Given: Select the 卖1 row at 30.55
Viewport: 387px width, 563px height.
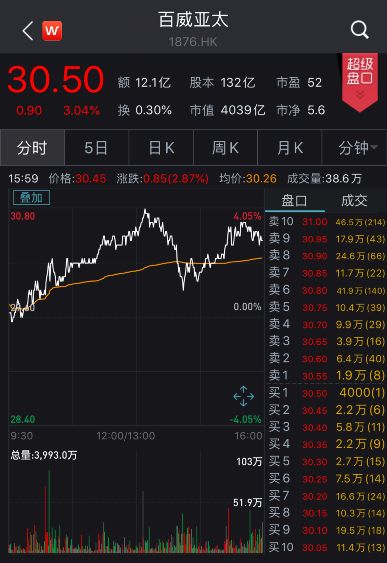Looking at the screenshot, I should coord(327,376).
